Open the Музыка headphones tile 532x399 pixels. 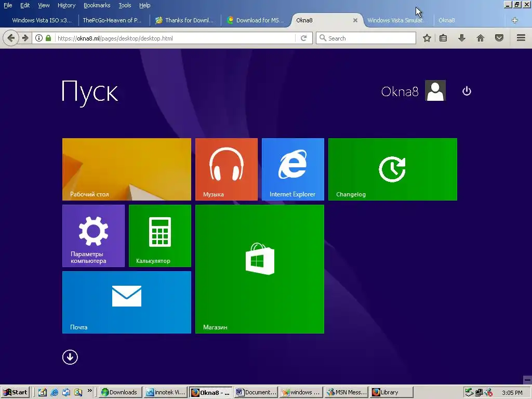pos(227,169)
